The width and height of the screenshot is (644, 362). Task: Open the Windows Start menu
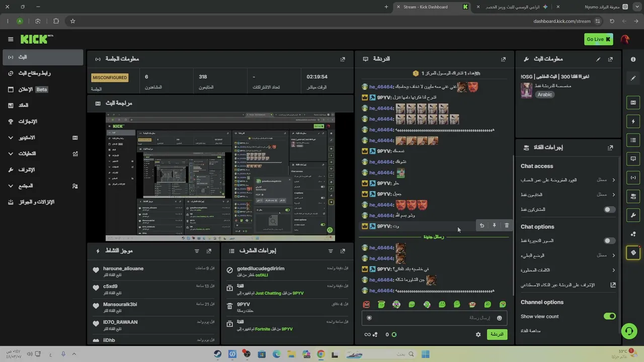(x=425, y=354)
